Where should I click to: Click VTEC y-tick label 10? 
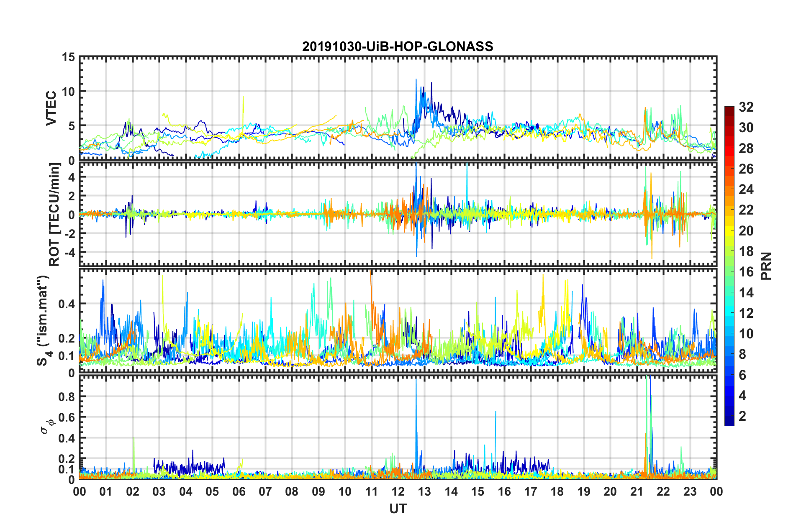coord(68,91)
